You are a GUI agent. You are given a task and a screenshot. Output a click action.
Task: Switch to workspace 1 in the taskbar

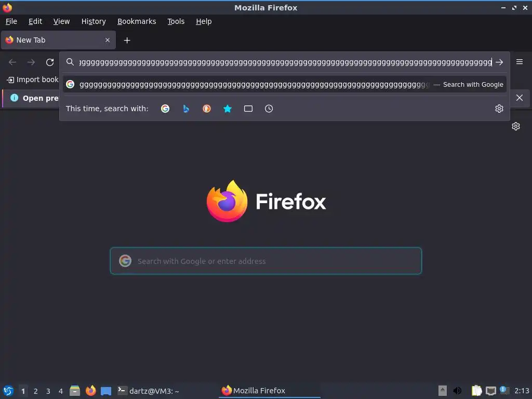pos(23,391)
